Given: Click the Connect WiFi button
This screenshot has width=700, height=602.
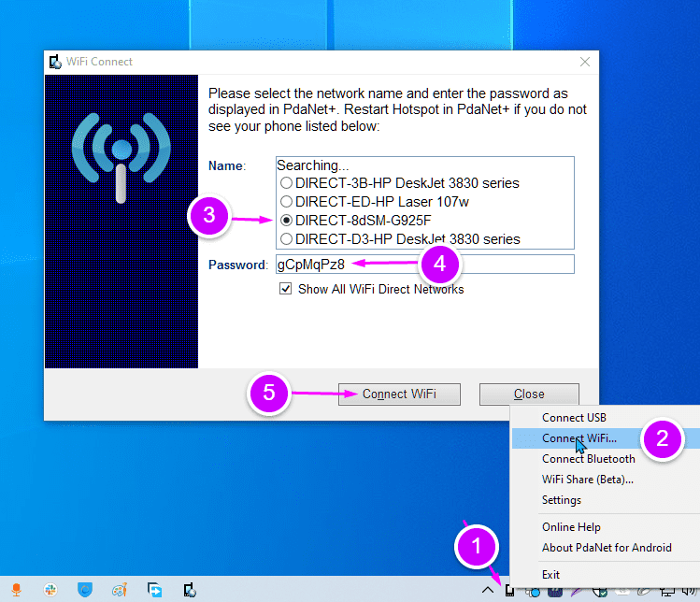Looking at the screenshot, I should [x=399, y=394].
